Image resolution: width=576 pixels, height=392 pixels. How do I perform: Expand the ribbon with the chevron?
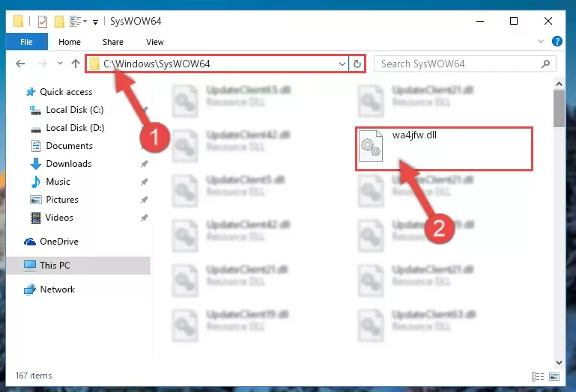[540, 41]
